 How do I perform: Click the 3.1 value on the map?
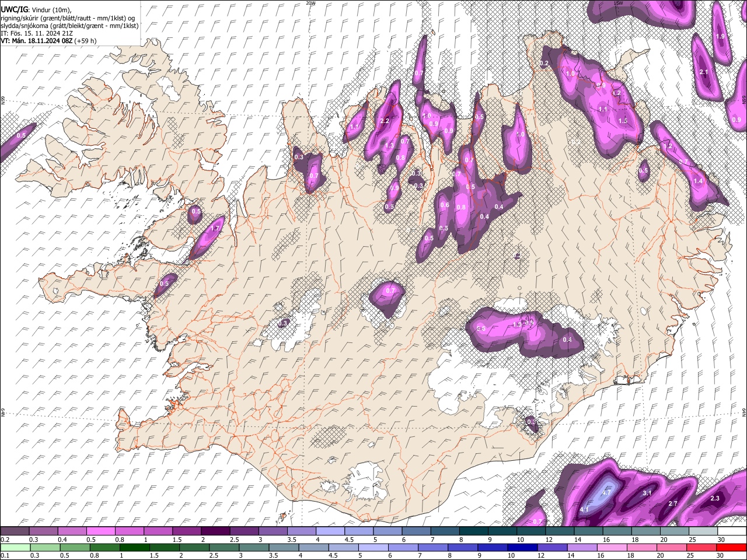click(647, 493)
